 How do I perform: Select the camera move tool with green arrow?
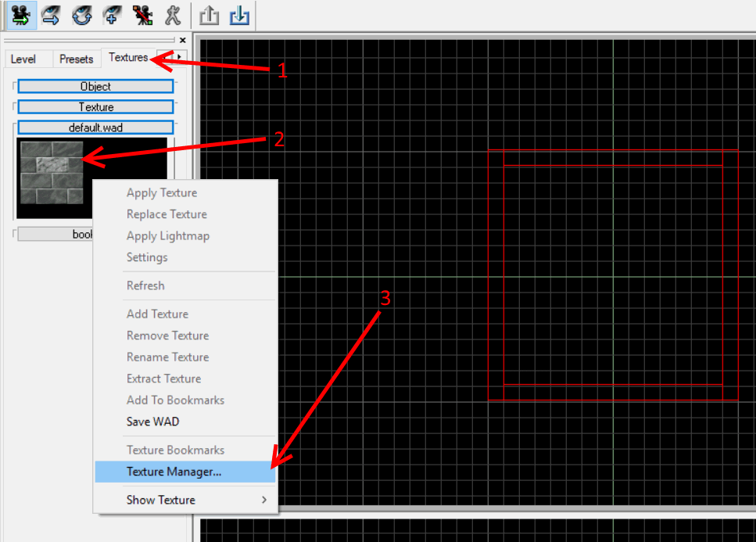coord(21,16)
